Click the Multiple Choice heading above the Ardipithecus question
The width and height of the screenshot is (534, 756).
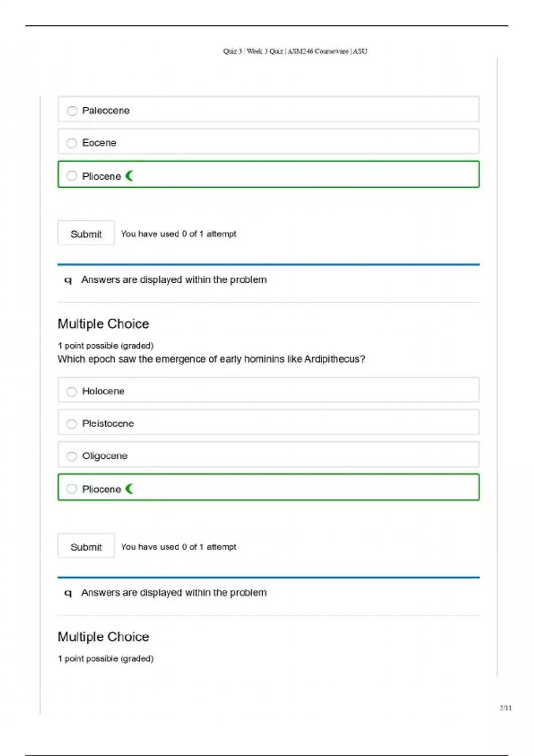pos(103,324)
